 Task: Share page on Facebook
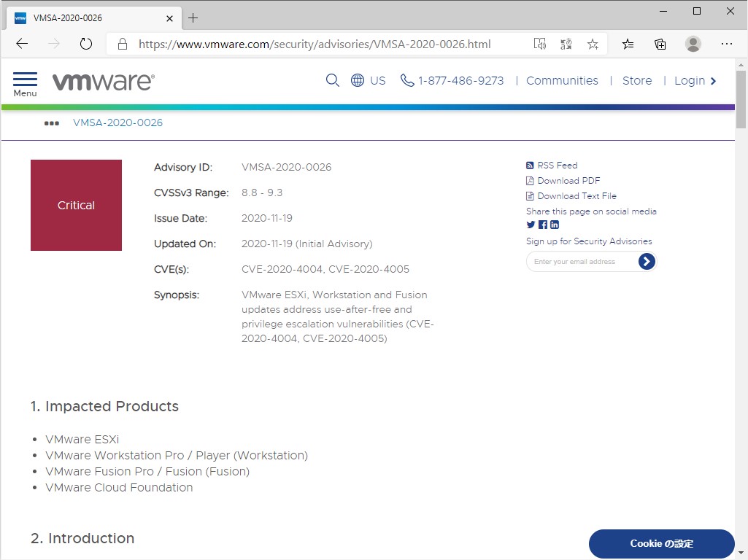pyautogui.click(x=543, y=225)
